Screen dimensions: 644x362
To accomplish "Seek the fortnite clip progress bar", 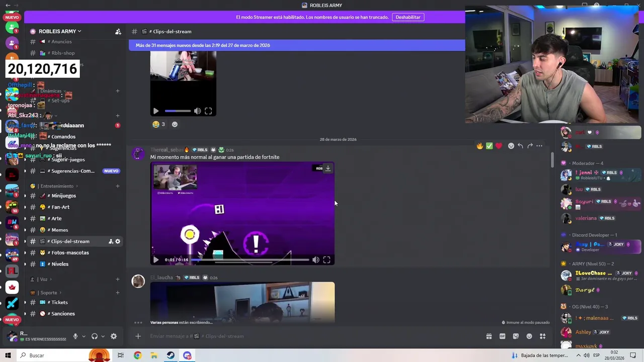I will tap(250, 260).
